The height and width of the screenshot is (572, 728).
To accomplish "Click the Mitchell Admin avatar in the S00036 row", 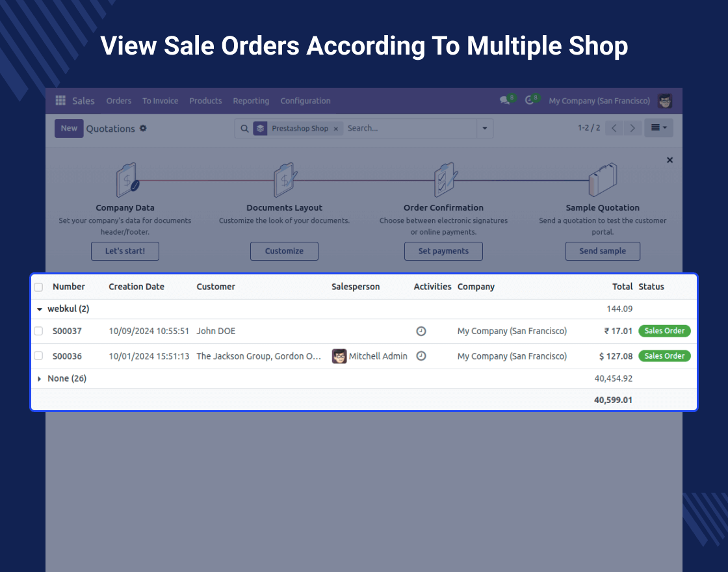I will point(339,356).
